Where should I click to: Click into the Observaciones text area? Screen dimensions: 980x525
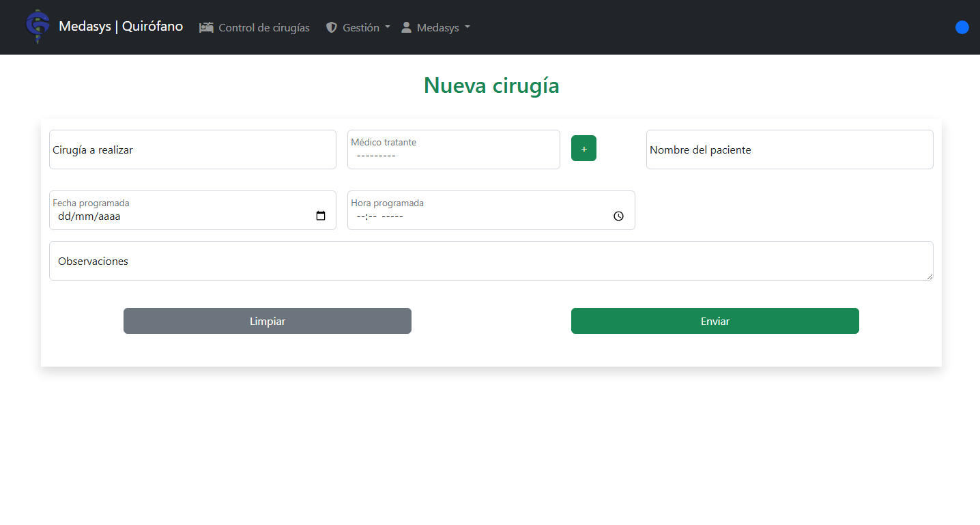point(491,261)
